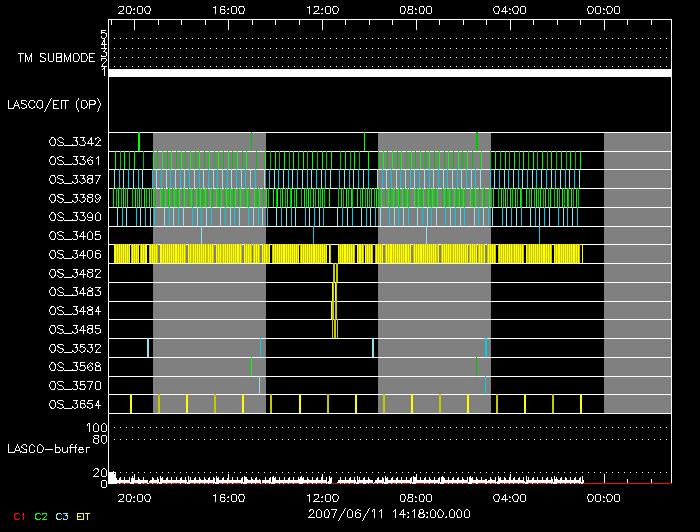The height and width of the screenshot is (532, 700).
Task: Click the white TM SUBMODE level bar
Action: pyautogui.click(x=389, y=73)
